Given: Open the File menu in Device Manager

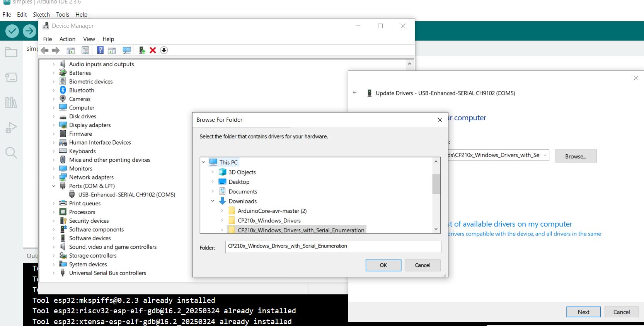Looking at the screenshot, I should point(48,39).
